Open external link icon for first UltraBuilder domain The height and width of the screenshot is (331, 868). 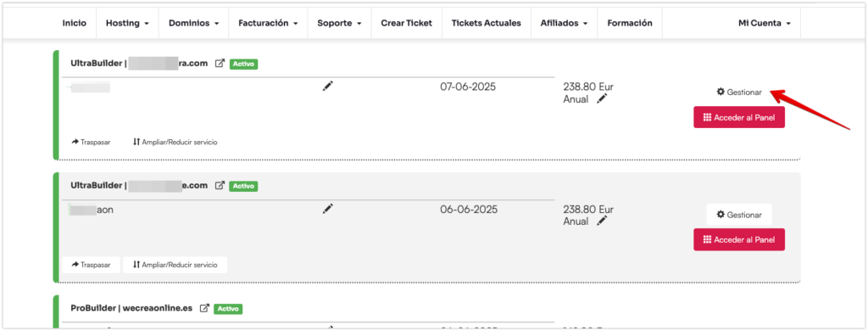[220, 64]
